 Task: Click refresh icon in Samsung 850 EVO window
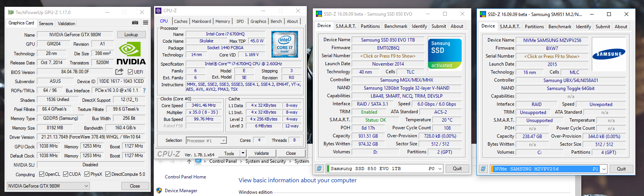[x=319, y=169]
